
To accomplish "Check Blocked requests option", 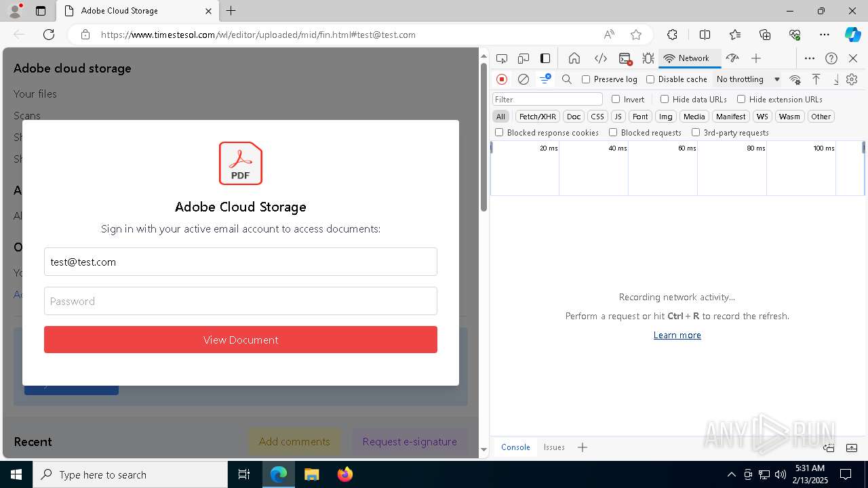I will click(613, 133).
